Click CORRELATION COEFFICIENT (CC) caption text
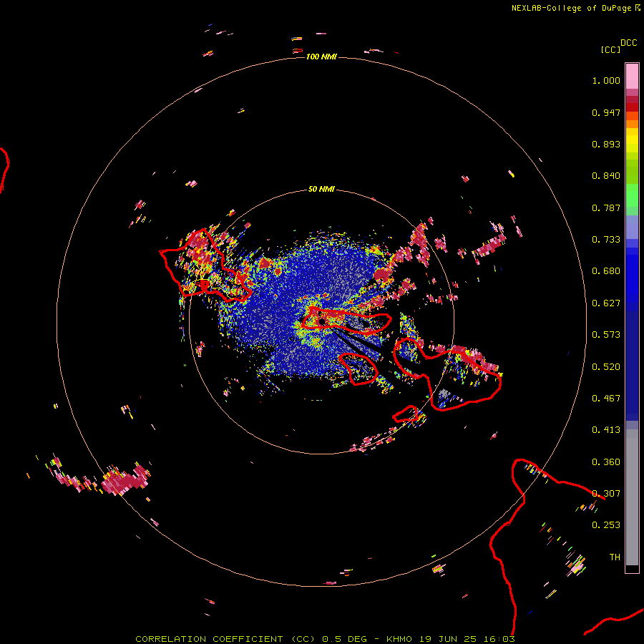The image size is (644, 644). point(225,639)
